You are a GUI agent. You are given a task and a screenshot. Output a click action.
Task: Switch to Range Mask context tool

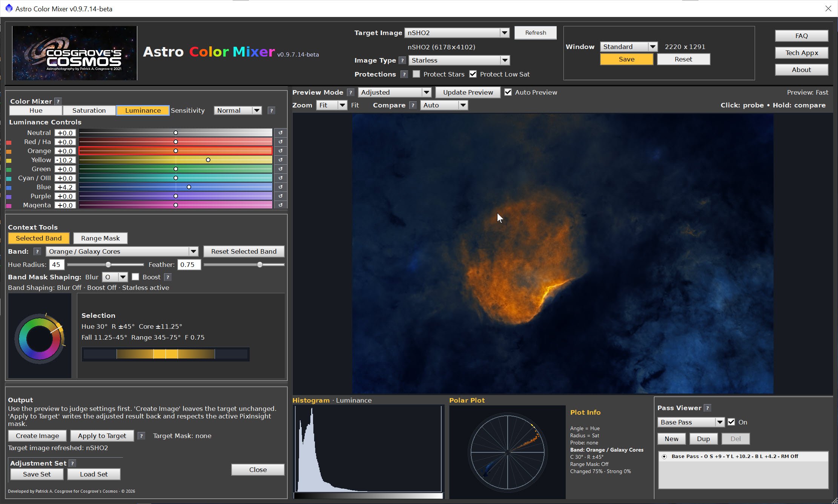click(x=100, y=238)
